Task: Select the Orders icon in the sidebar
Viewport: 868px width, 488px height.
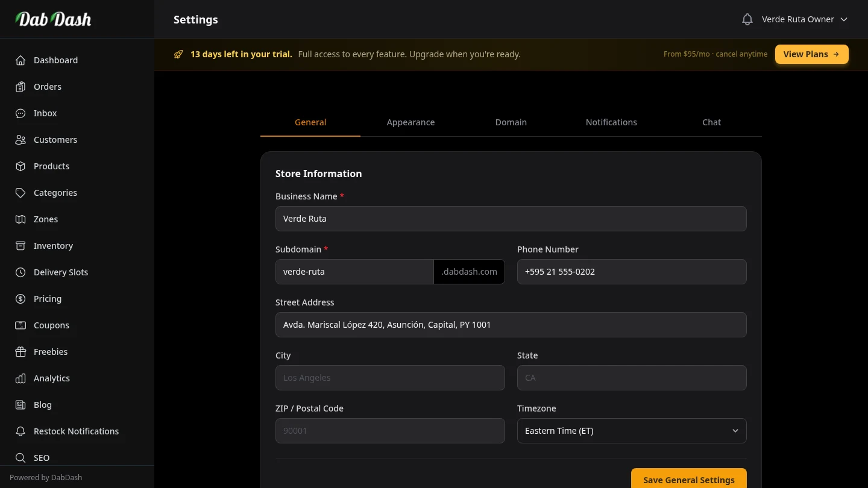Action: (x=20, y=87)
